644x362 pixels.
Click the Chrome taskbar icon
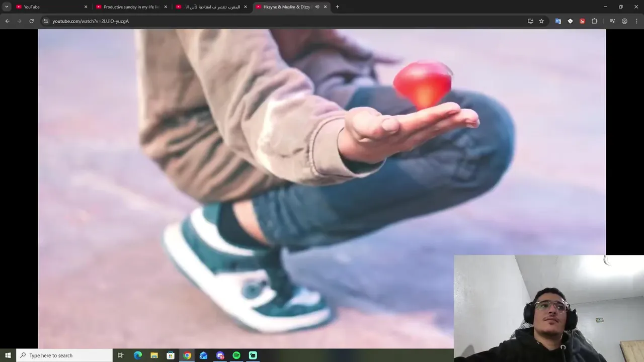[187, 355]
